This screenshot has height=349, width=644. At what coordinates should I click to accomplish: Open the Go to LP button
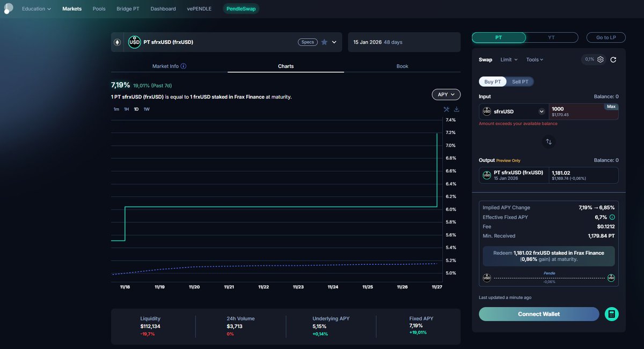coord(606,37)
